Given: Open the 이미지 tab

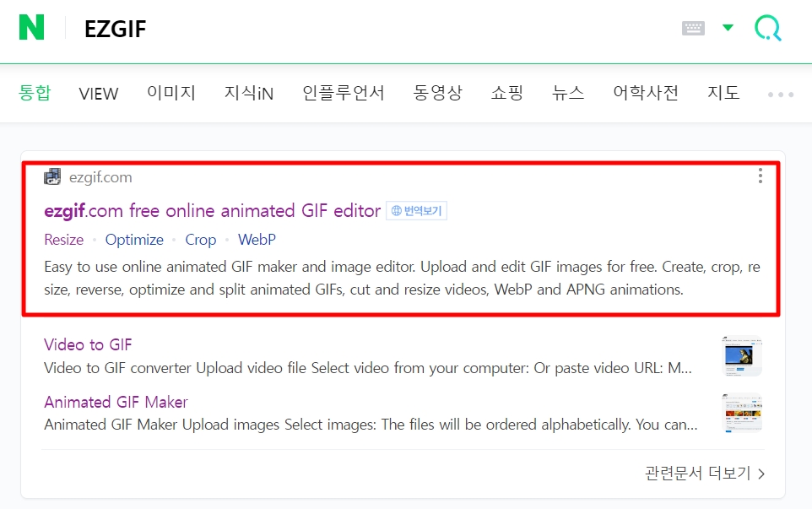Looking at the screenshot, I should coord(171,93).
